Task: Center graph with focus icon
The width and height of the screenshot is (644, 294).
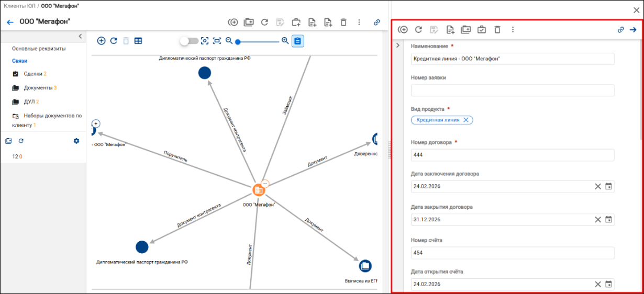Action: (205, 40)
